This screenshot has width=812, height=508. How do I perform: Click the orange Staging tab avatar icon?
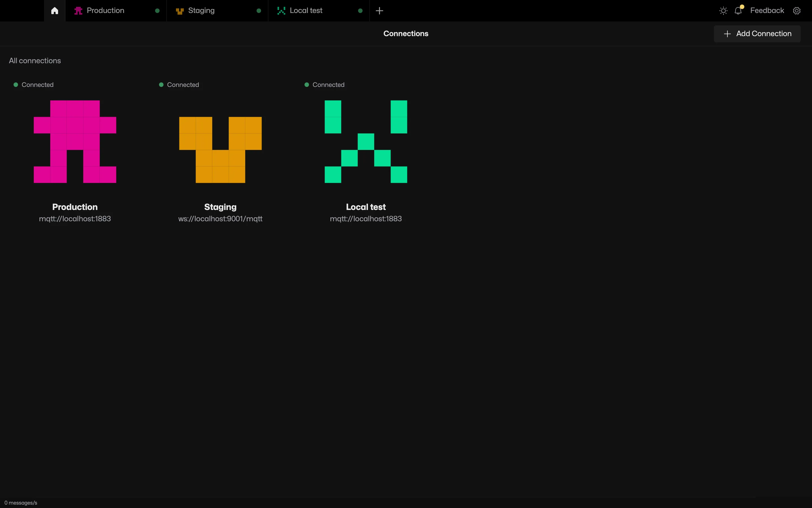[x=180, y=11]
